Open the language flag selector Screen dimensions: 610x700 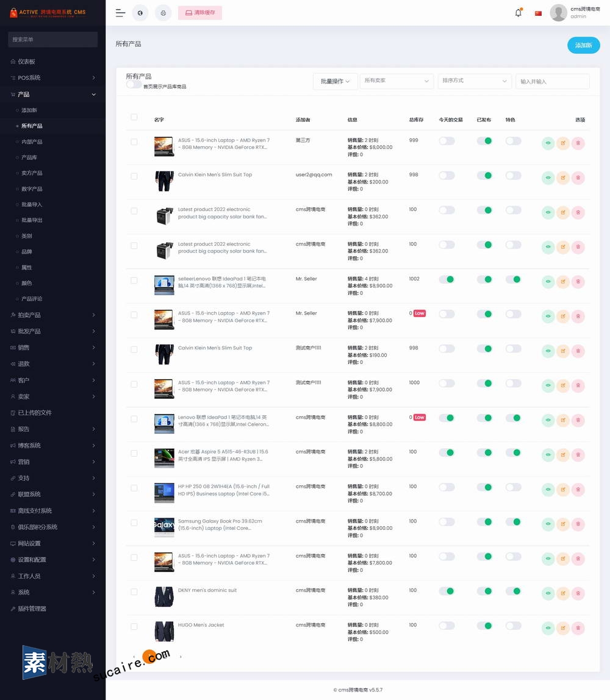[538, 13]
